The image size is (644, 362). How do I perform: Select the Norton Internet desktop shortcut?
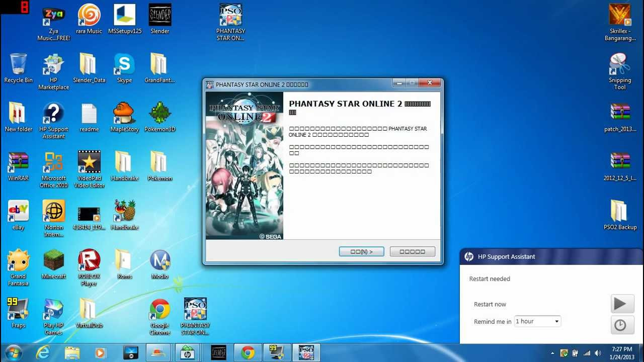click(x=53, y=219)
